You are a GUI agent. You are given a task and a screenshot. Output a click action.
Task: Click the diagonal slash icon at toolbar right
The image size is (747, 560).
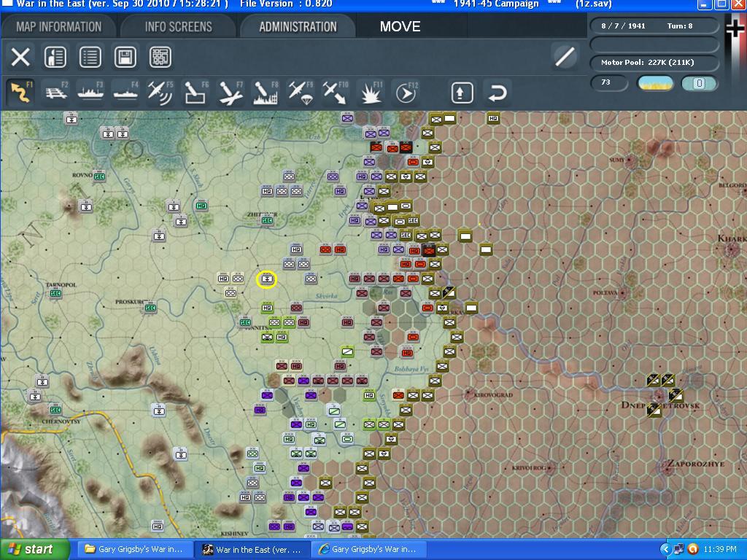pos(565,57)
